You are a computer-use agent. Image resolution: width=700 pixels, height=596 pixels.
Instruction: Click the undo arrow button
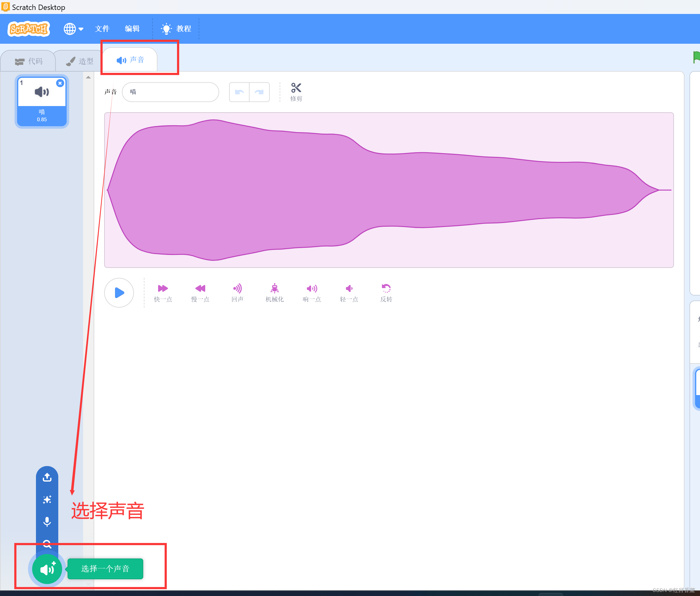[x=239, y=92]
